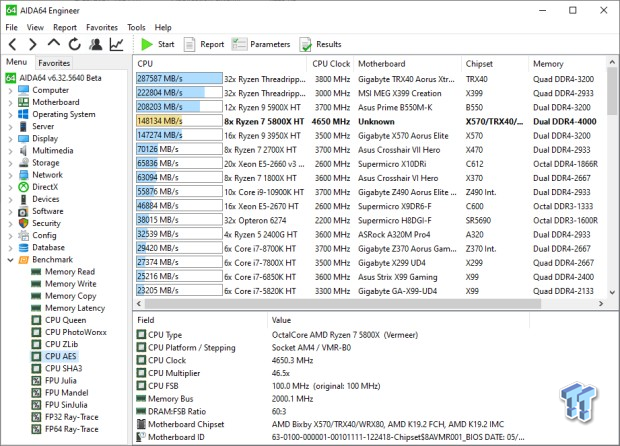Expand the Display tree node
Image resolution: width=620 pixels, height=446 pixels.
(11, 139)
